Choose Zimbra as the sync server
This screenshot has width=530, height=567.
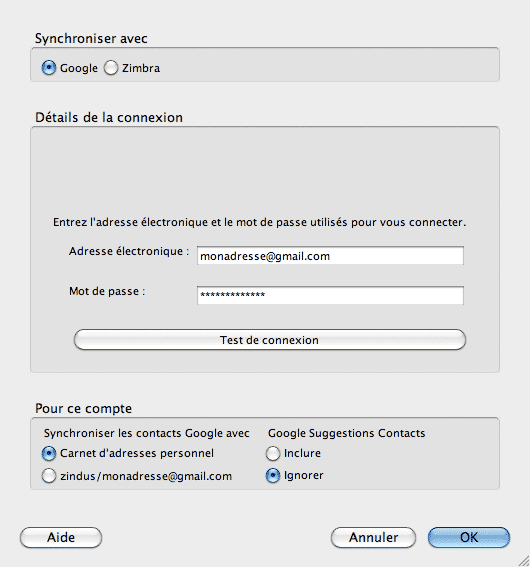pyautogui.click(x=111, y=68)
